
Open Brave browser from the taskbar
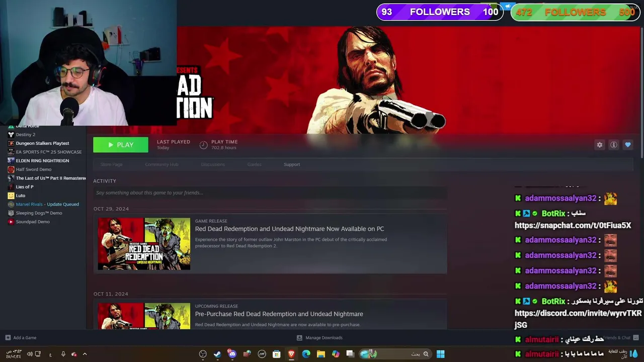[291, 354]
